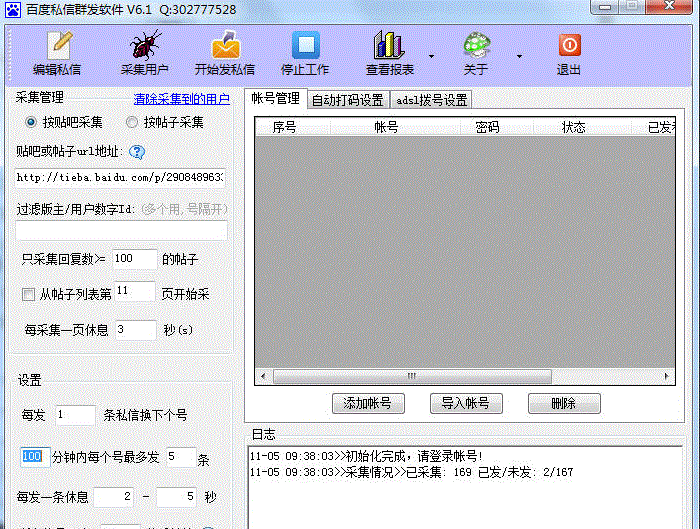Click the tieba url address input field
Screen dimensions: 700x529
[x=121, y=178]
